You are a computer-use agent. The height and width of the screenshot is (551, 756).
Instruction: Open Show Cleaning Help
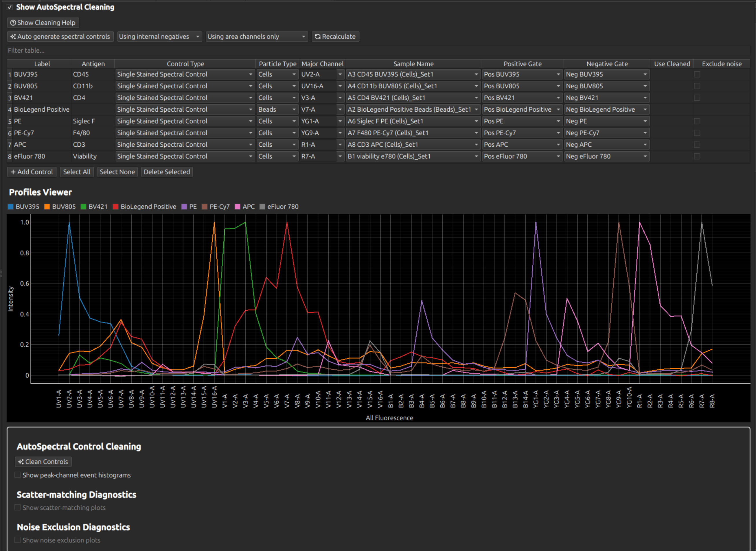(x=43, y=23)
